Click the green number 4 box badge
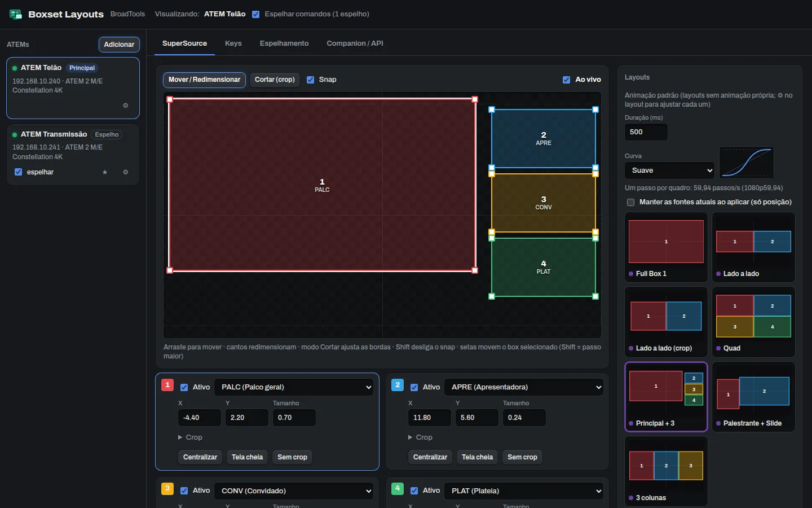 398,488
